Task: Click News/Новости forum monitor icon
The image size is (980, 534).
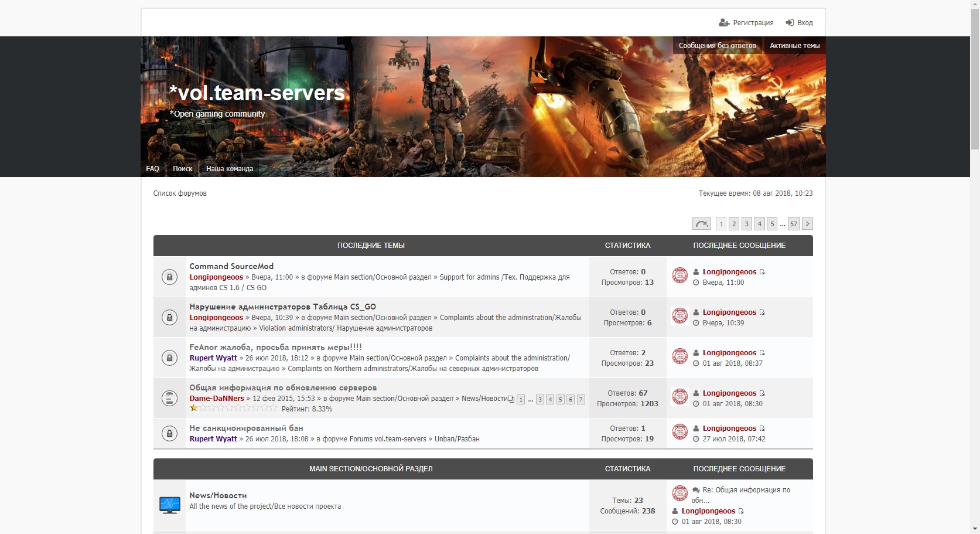Action: pyautogui.click(x=170, y=505)
